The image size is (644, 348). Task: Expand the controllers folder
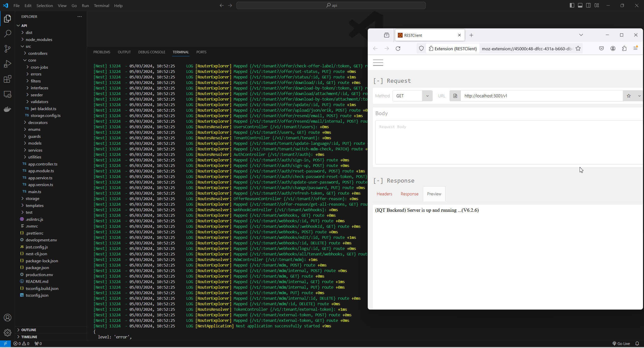click(38, 53)
